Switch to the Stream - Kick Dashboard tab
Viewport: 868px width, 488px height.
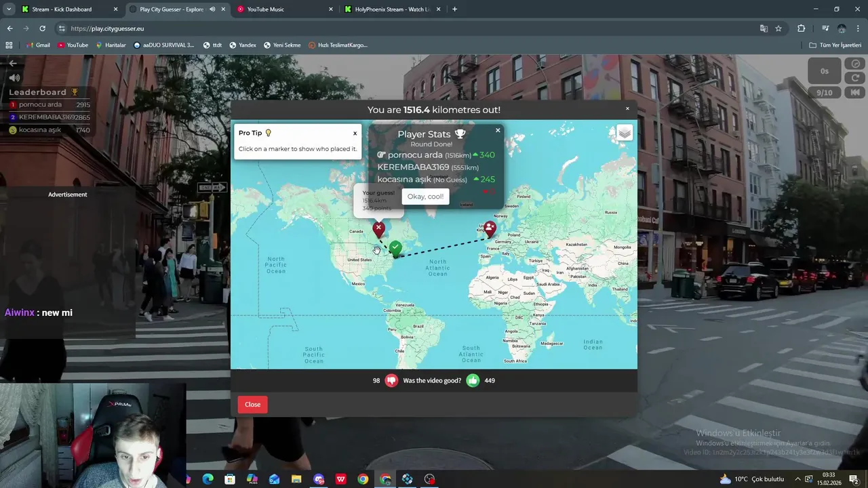click(68, 9)
